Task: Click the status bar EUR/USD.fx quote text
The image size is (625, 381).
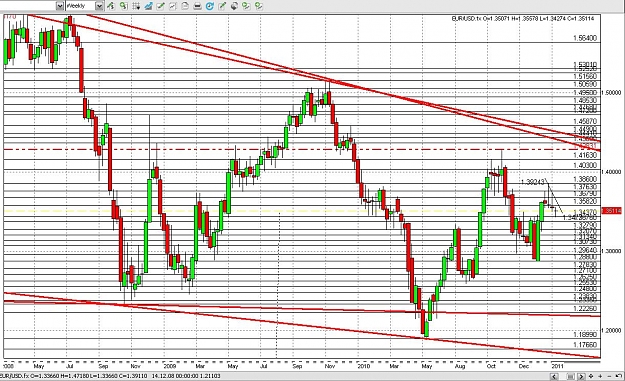Action: [111, 376]
